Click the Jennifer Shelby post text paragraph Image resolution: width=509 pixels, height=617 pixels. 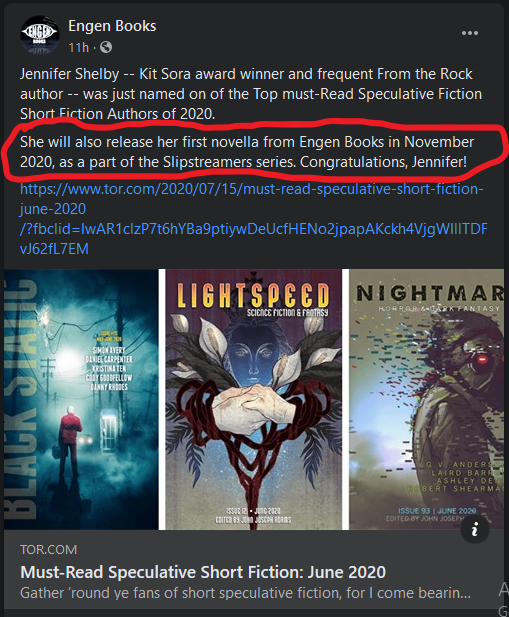click(x=251, y=94)
